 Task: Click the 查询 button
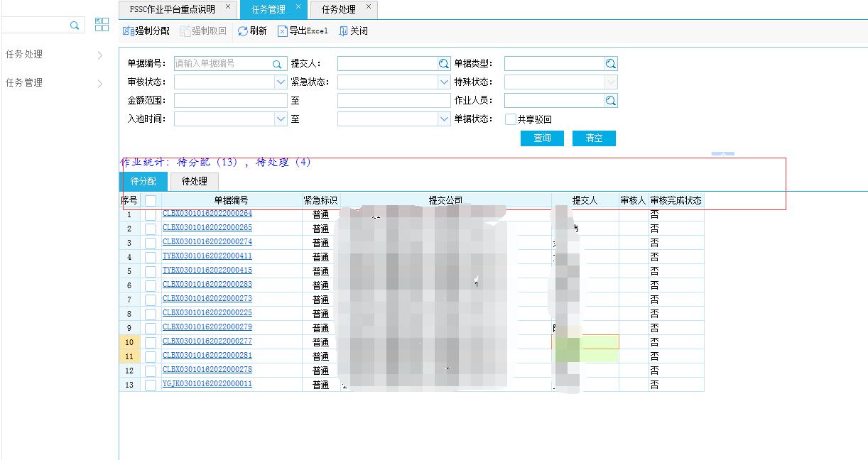[542, 138]
